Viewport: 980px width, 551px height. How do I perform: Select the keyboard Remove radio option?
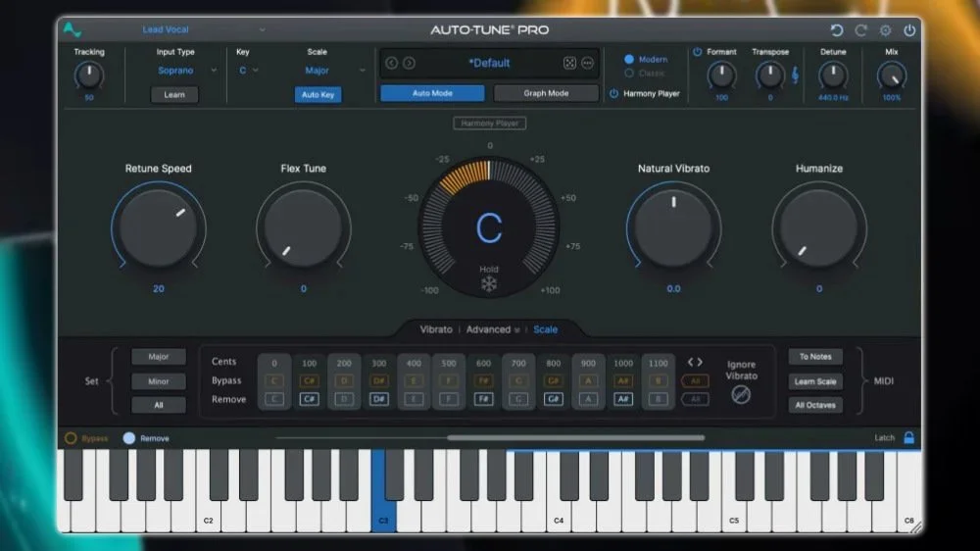click(x=128, y=438)
